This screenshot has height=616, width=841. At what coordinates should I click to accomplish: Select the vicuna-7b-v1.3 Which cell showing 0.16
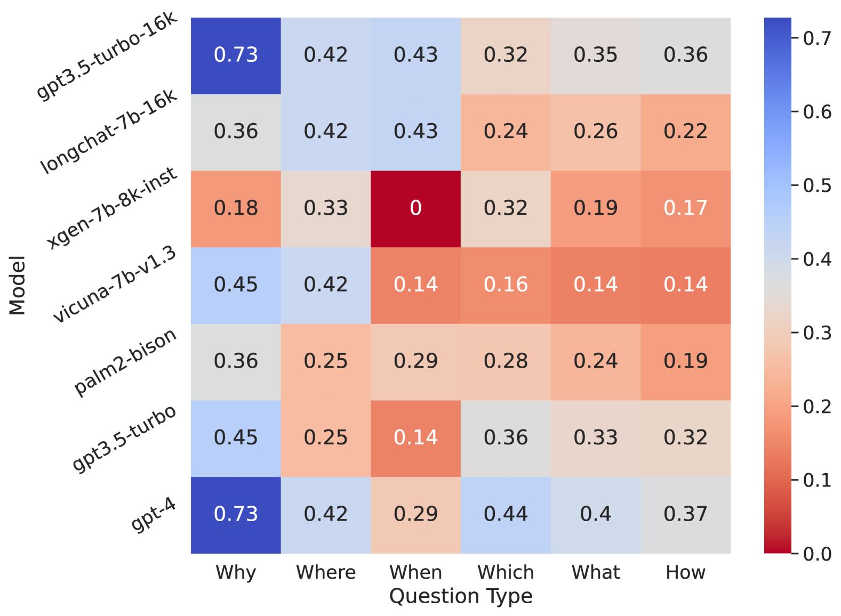click(506, 285)
